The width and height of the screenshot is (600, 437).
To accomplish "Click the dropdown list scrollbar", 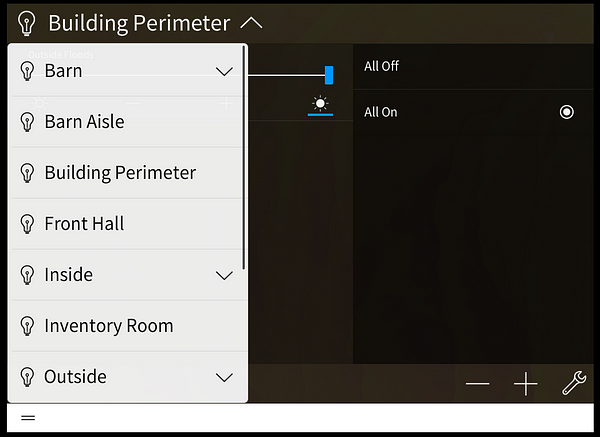I will (243, 157).
